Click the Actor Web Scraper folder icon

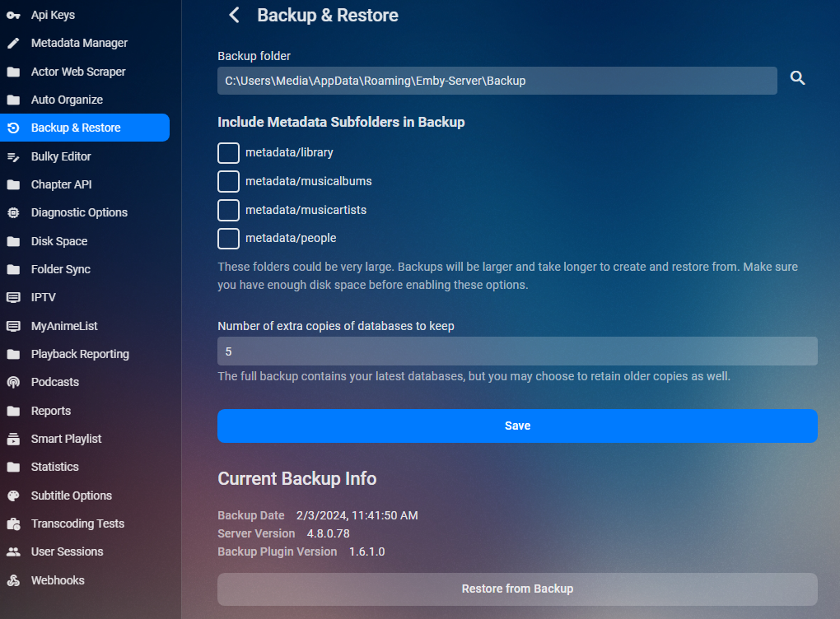(13, 72)
